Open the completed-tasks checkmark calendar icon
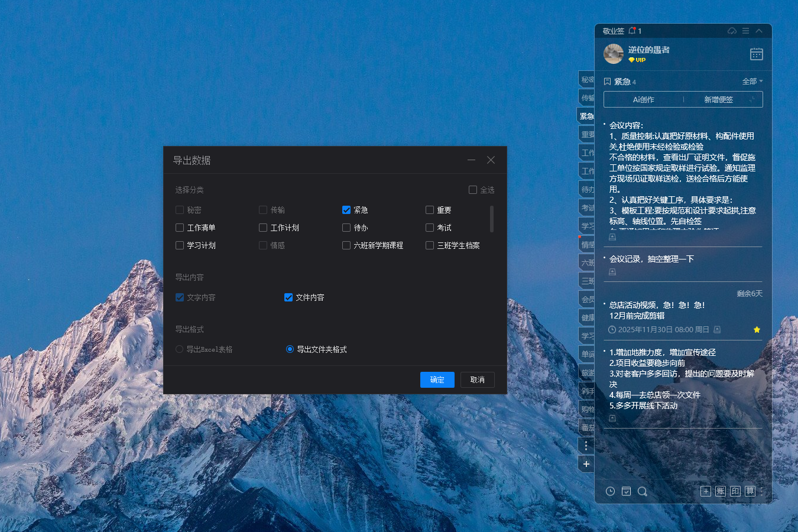 click(627, 491)
